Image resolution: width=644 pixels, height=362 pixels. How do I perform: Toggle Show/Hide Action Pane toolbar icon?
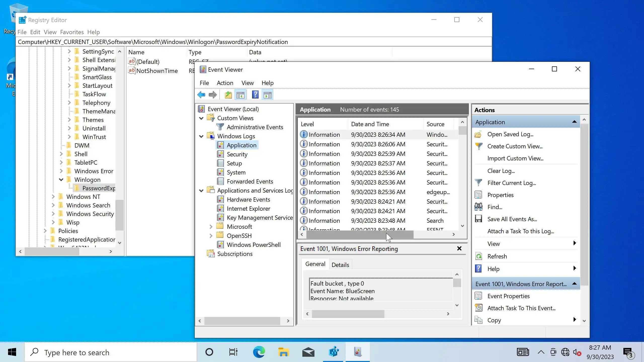tap(267, 95)
